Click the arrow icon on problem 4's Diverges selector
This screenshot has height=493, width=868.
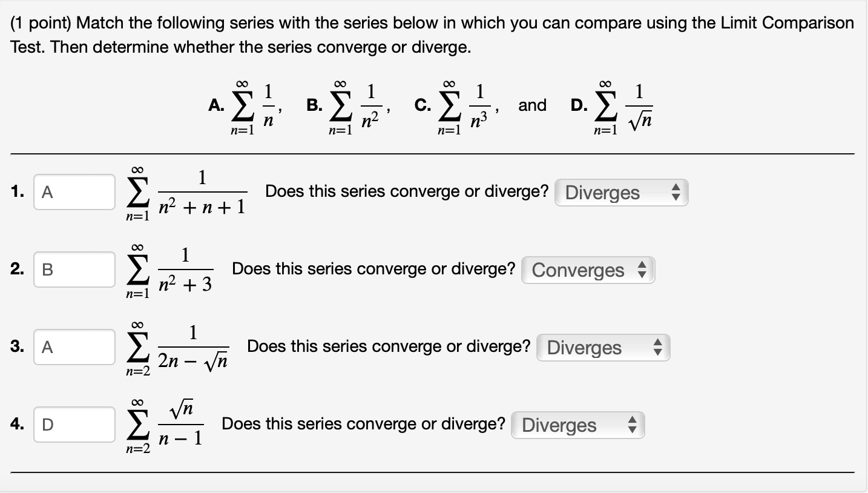(633, 425)
